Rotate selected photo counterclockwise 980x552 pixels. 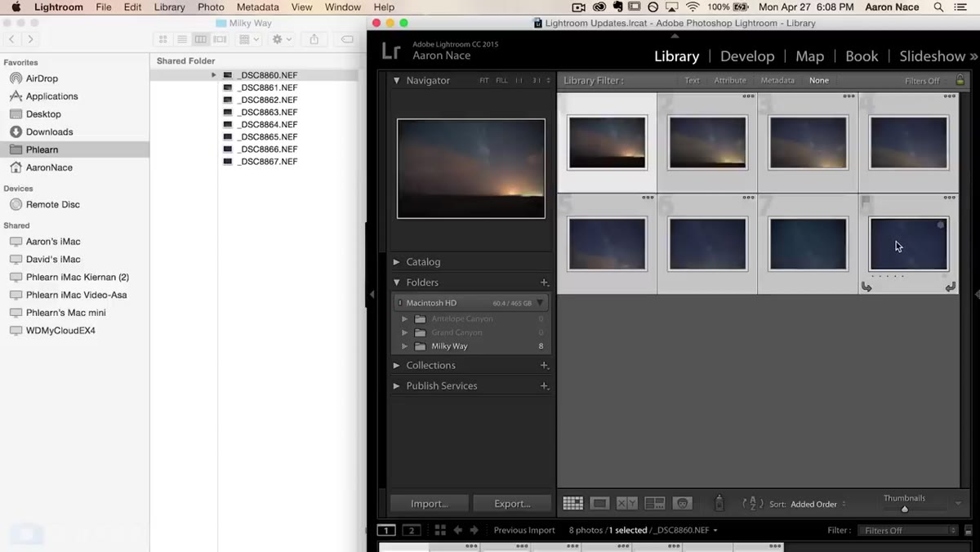pyautogui.click(x=866, y=287)
